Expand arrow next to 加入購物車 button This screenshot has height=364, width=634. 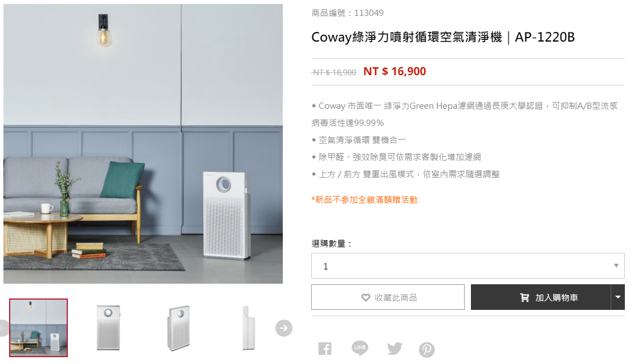(618, 297)
